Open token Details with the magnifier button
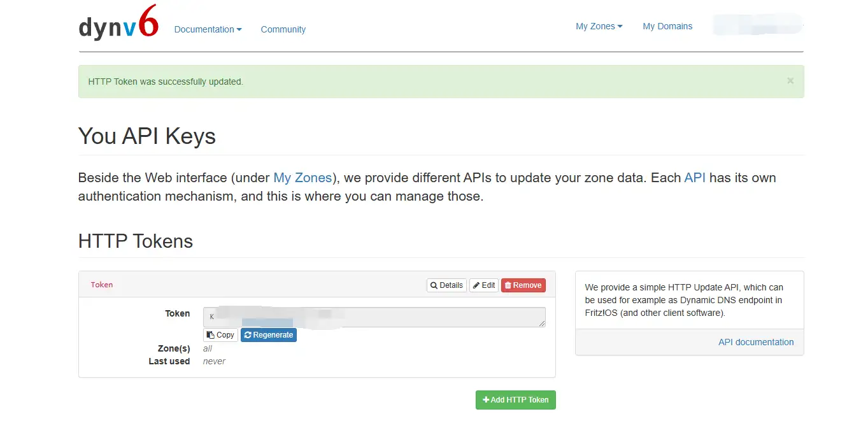This screenshot has height=421, width=868. [x=446, y=285]
